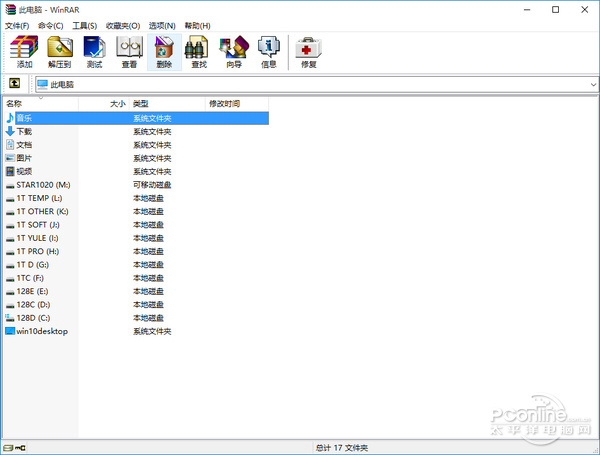This screenshot has height=455, width=600.
Task: Select the 1T SOFT (J:) drive row
Action: (136, 225)
